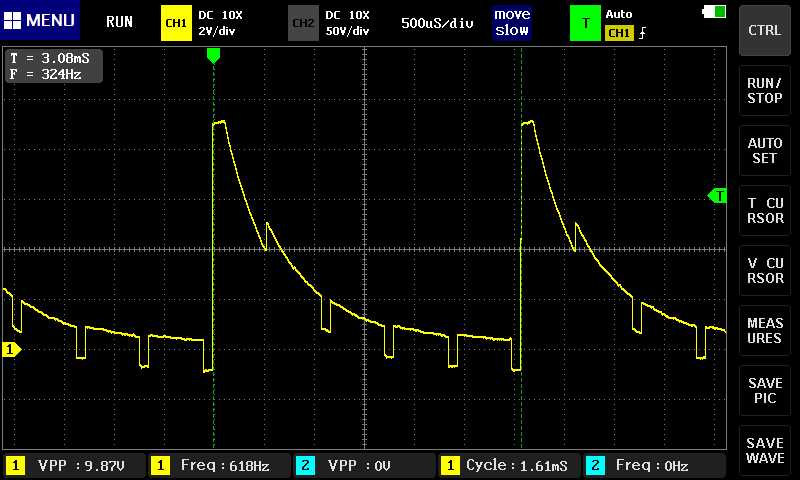Image resolution: width=800 pixels, height=480 pixels.
Task: Open the MEASURES panel
Action: [764, 331]
